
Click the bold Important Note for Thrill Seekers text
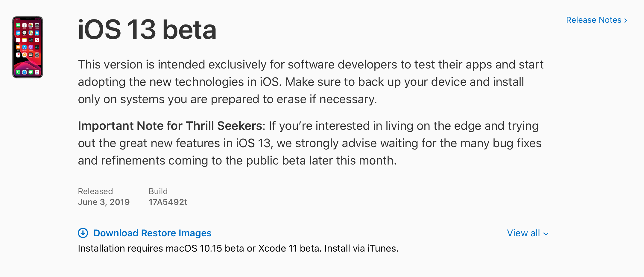point(170,126)
